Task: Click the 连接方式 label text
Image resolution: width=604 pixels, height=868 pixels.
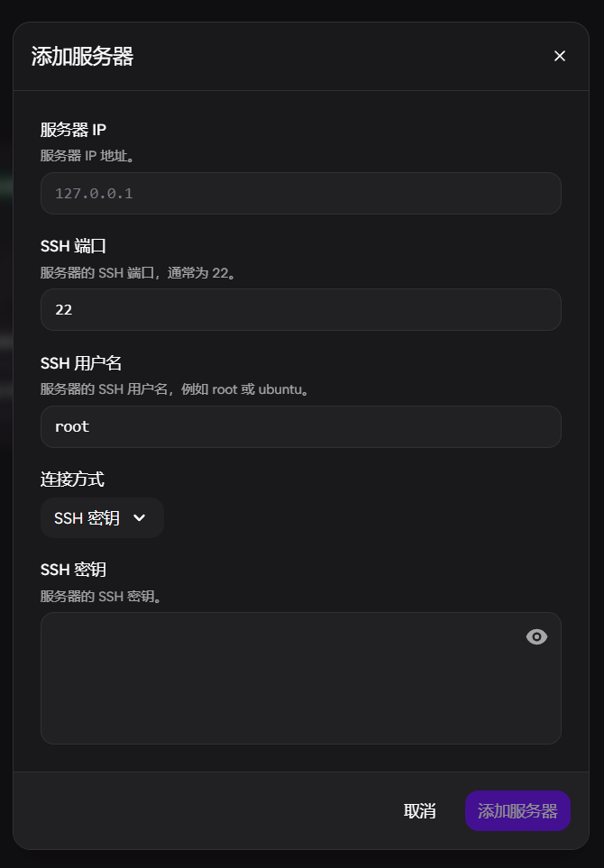Action: point(72,480)
